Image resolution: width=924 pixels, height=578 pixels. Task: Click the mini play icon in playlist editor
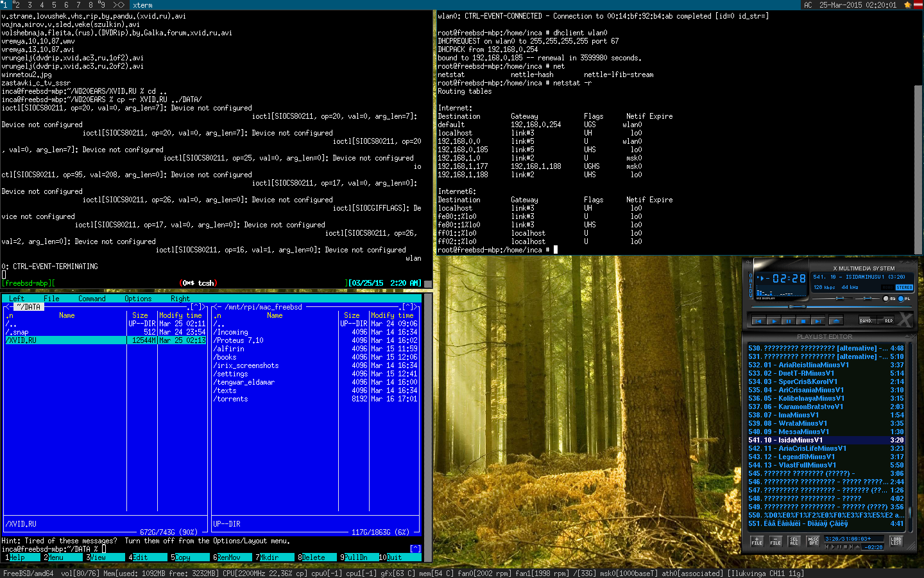(x=833, y=547)
